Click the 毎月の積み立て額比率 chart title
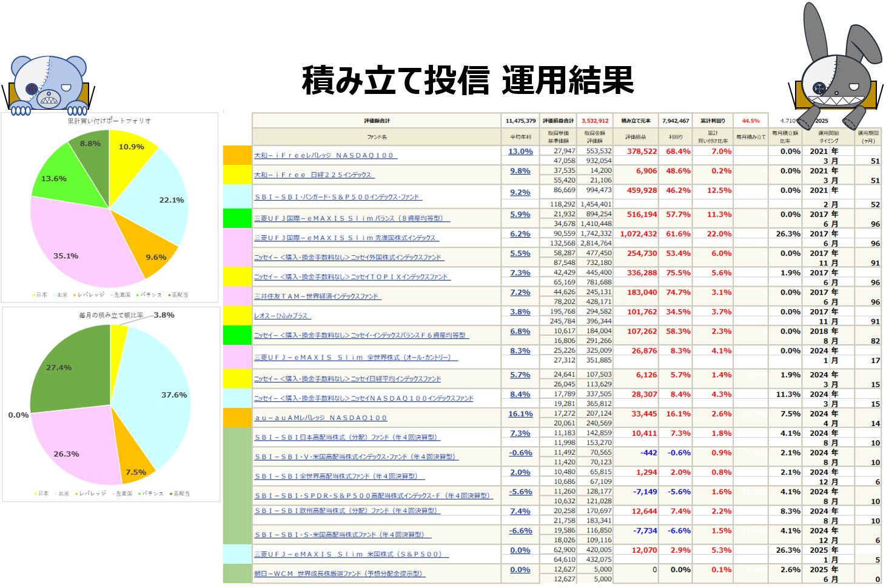886x588 pixels. [112, 315]
